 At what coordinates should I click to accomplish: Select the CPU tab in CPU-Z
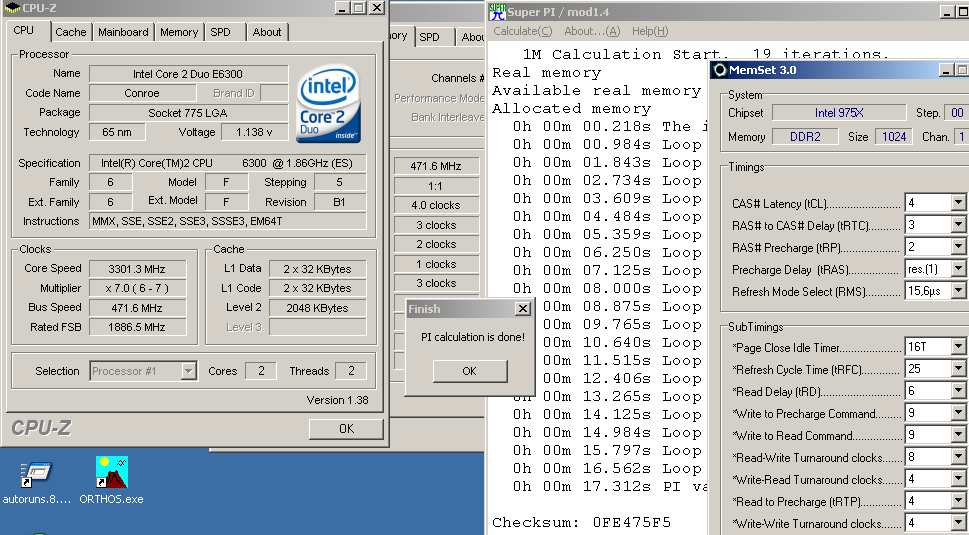click(24, 30)
